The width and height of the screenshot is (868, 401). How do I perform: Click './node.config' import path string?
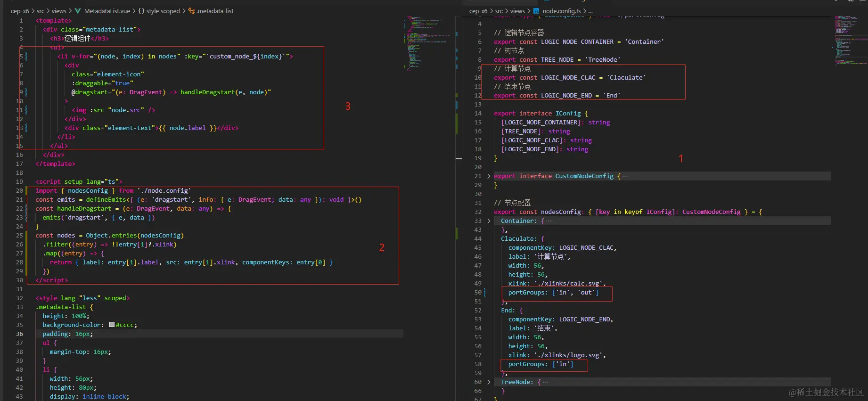pyautogui.click(x=164, y=191)
